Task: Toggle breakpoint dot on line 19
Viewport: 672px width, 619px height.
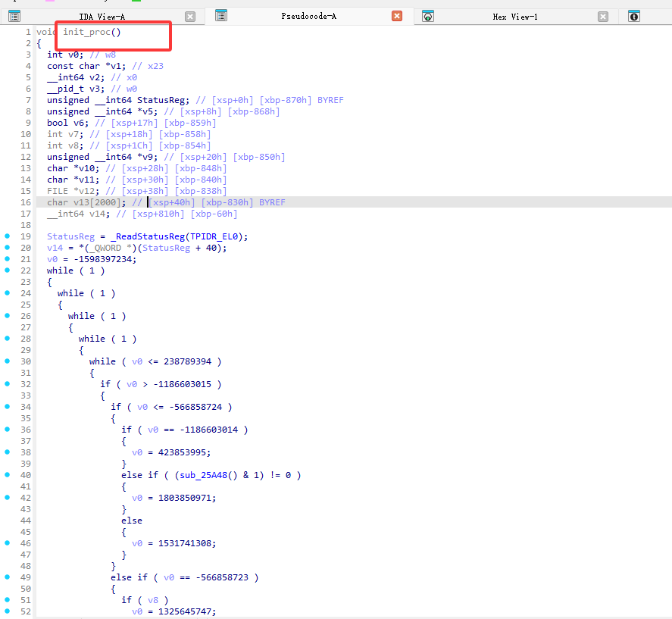Action: [8, 236]
